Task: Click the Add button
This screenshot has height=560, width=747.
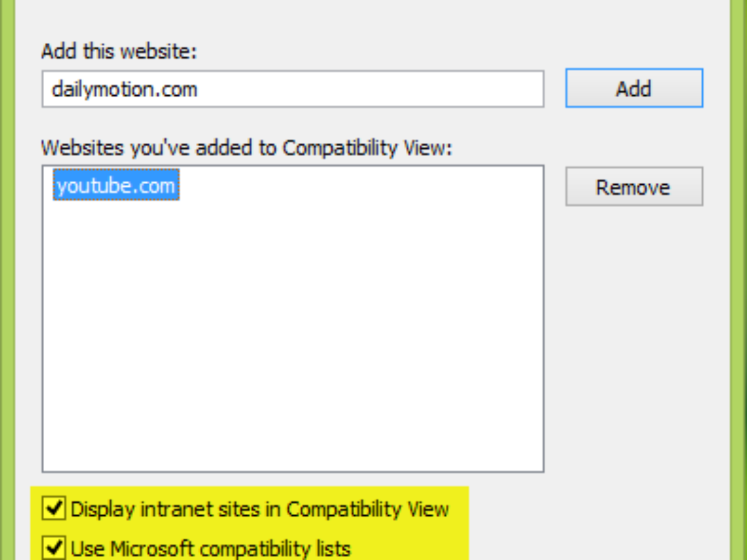Action: 634,88
